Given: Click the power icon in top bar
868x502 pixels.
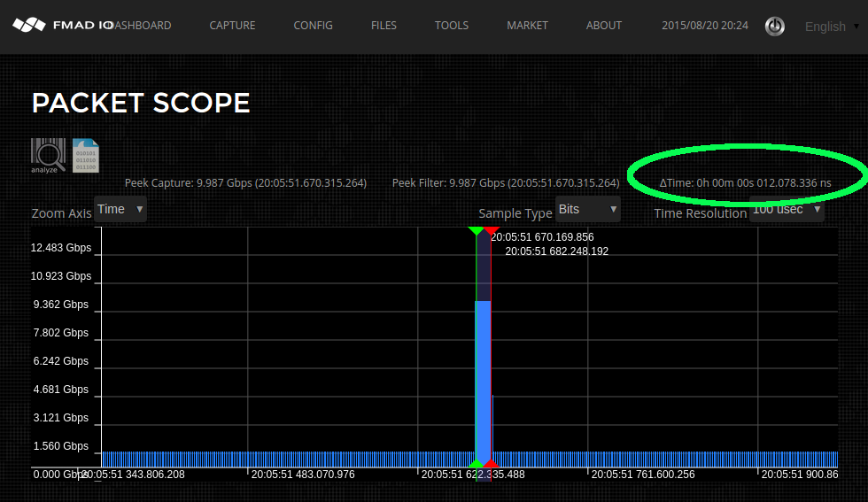Looking at the screenshot, I should [775, 27].
